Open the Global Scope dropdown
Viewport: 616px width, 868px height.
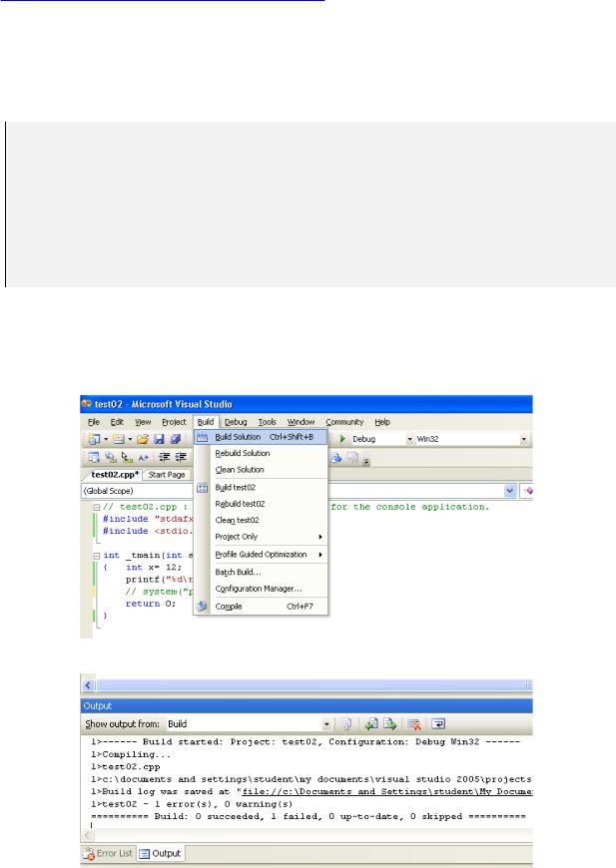tap(510, 491)
